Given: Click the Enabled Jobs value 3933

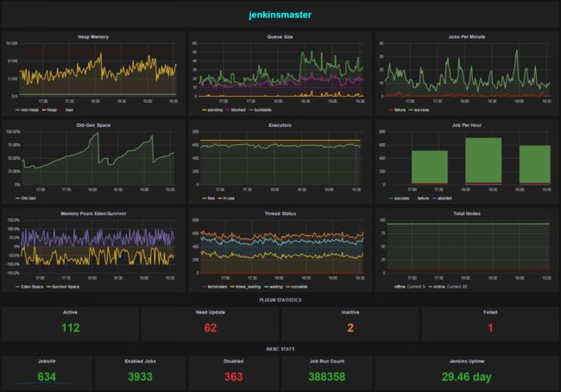Looking at the screenshot, I should click(140, 377).
